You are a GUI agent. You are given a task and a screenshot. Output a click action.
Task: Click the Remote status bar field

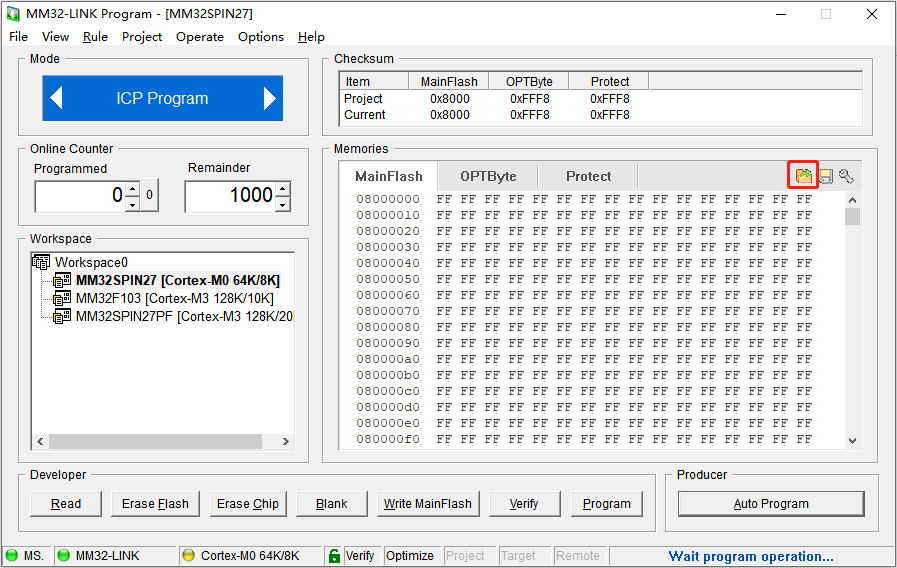pyautogui.click(x=578, y=555)
